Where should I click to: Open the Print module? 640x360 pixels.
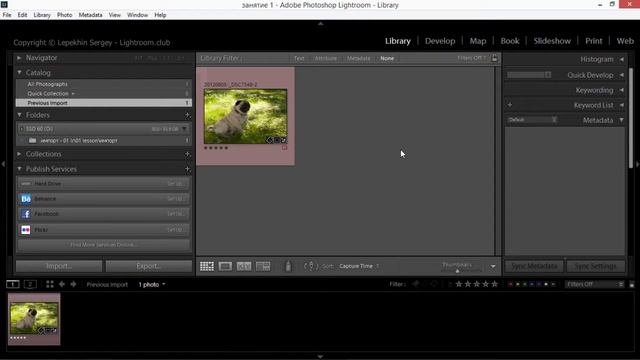(593, 41)
